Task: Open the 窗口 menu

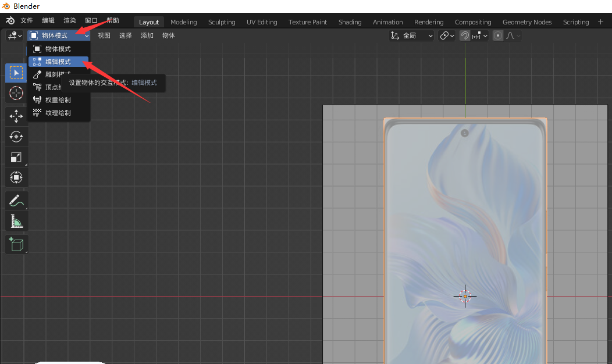Action: 91,21
